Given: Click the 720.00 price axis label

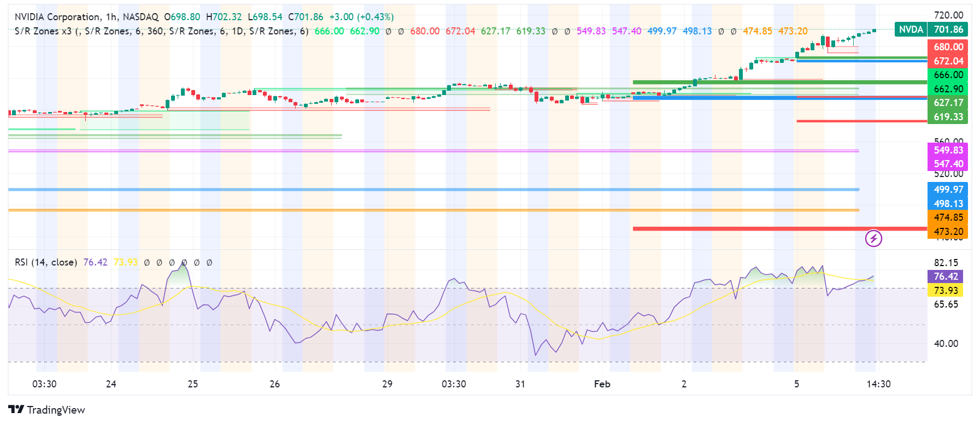Looking at the screenshot, I should point(948,15).
